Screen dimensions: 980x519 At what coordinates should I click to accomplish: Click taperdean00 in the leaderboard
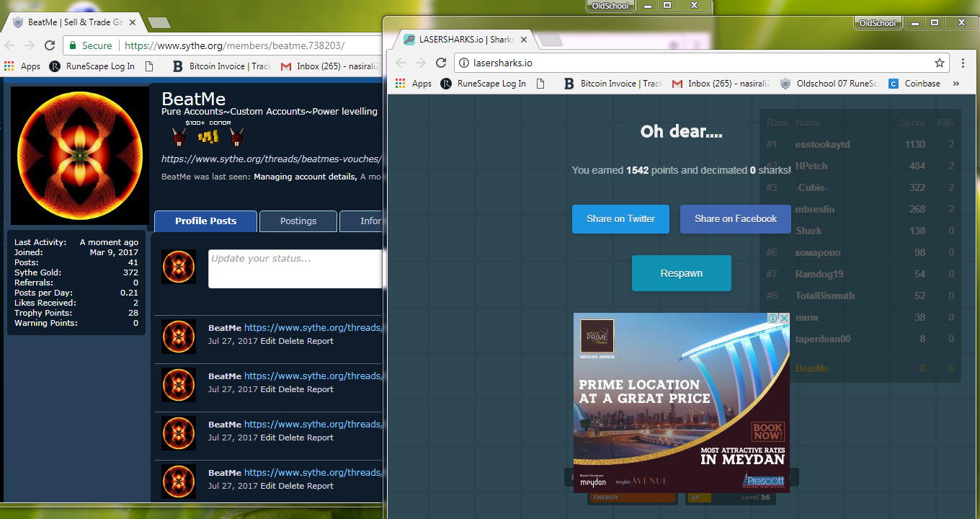(823, 340)
